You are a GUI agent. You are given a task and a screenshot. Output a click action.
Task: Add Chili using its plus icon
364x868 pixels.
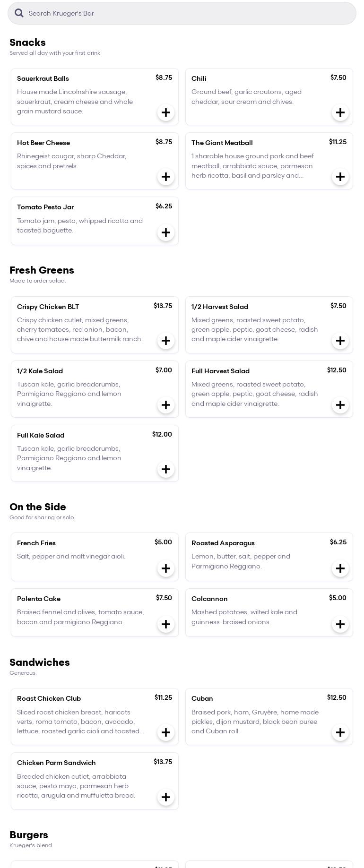[340, 112]
